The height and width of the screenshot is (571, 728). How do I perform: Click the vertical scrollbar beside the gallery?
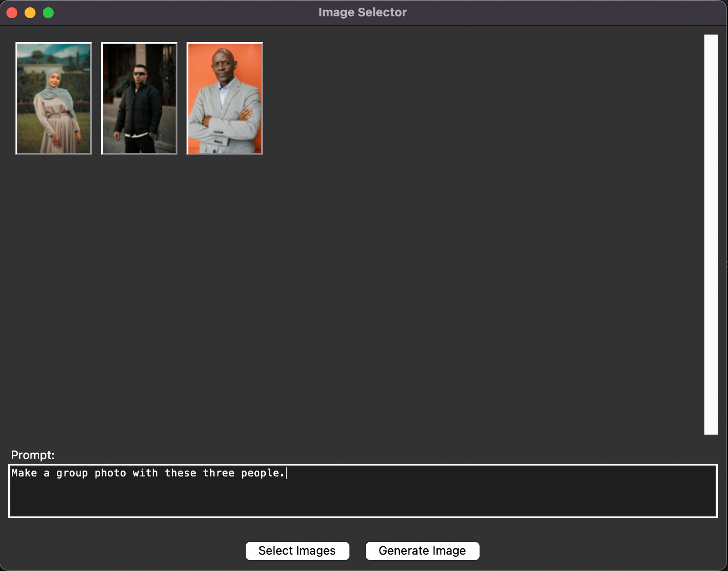(711, 235)
